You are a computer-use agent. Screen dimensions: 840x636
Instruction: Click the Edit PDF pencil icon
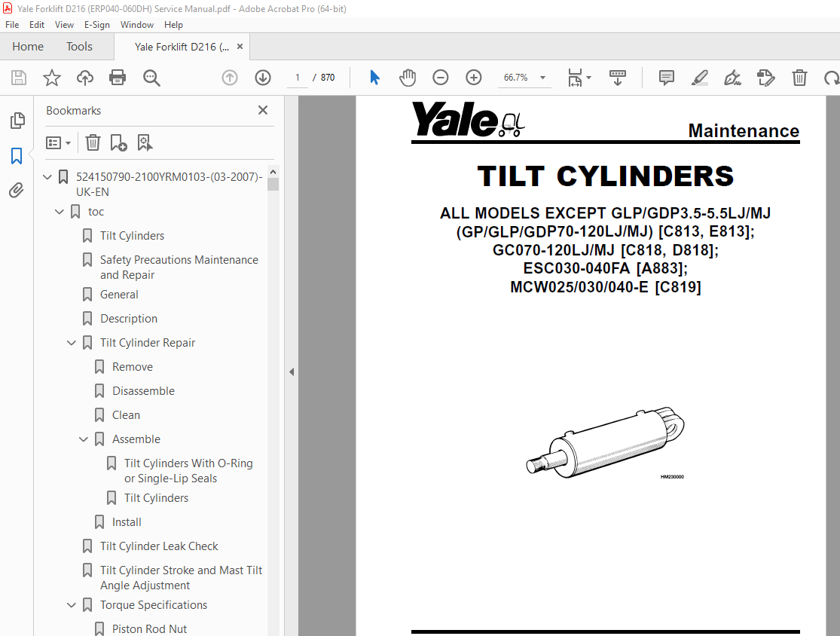pyautogui.click(x=766, y=78)
